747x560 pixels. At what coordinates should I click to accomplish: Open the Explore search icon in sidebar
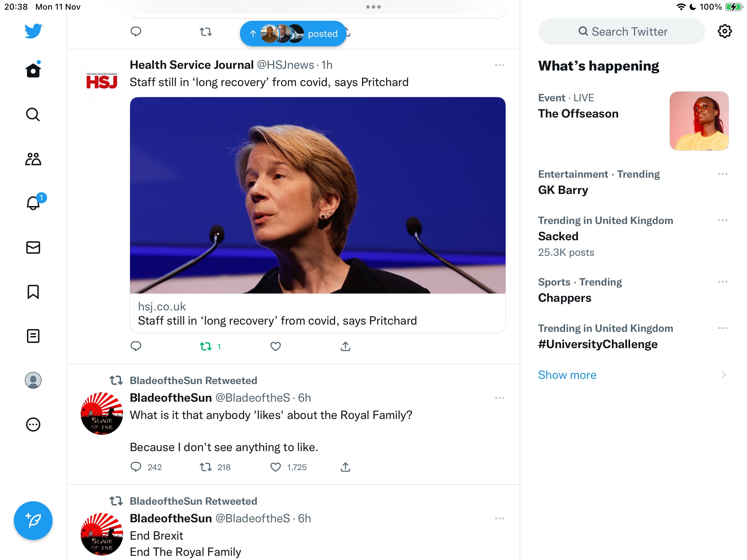[33, 114]
